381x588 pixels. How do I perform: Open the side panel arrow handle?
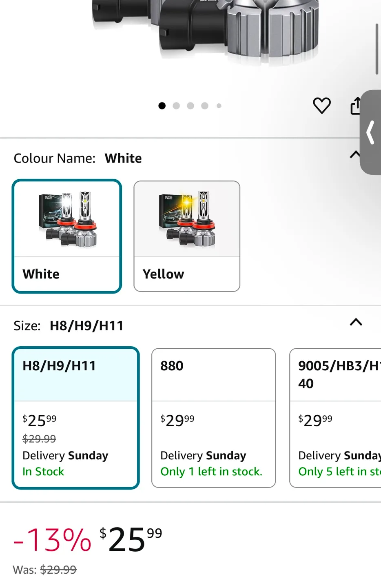coord(371,132)
